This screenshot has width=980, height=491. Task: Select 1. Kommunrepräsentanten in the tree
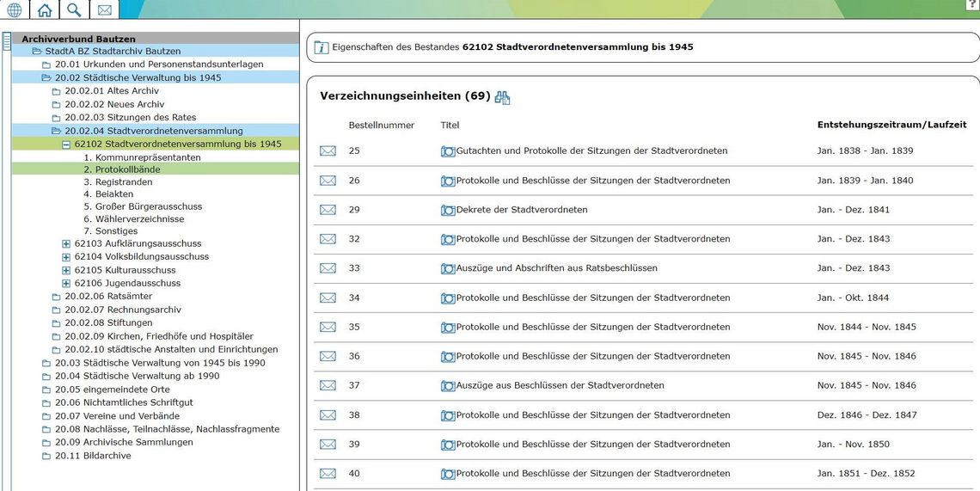point(148,157)
